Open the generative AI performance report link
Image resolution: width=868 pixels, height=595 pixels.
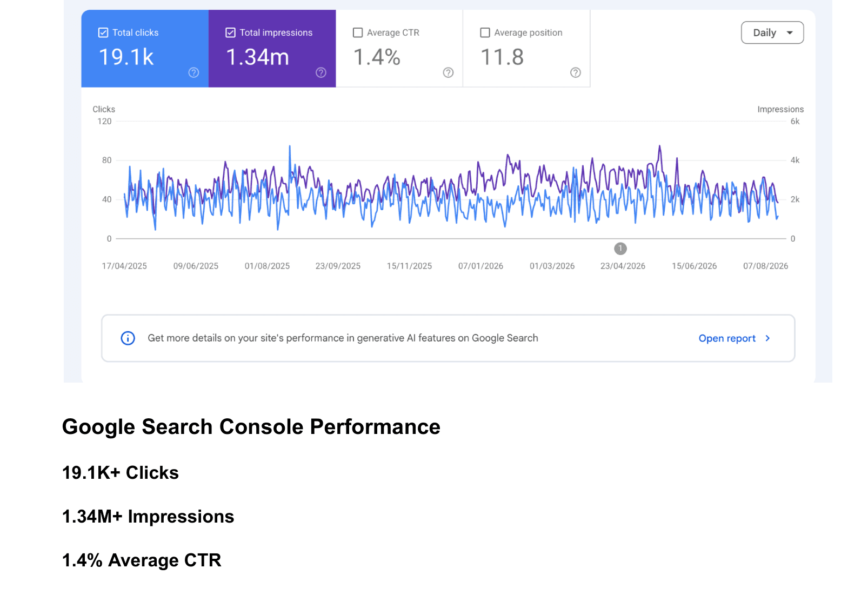coord(727,338)
